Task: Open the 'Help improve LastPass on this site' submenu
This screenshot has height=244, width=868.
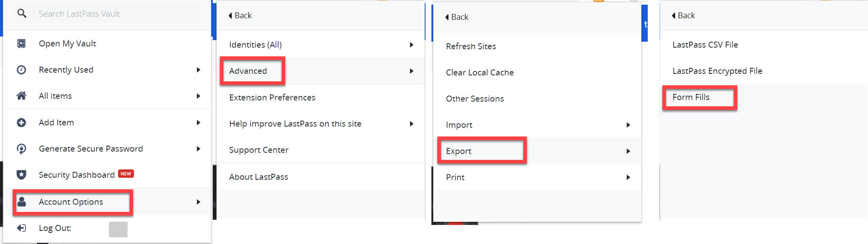Action: pos(320,124)
